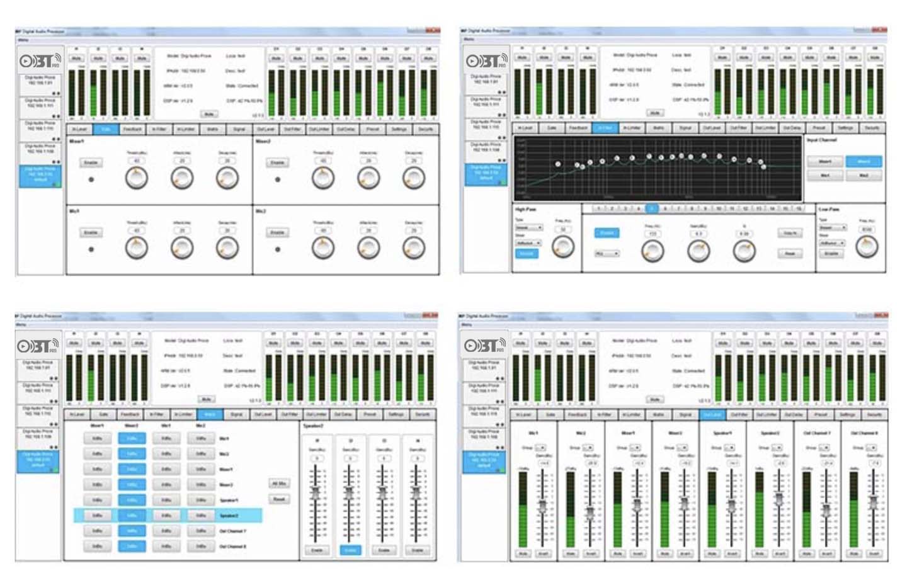Click Mixer1 button in highlighted Speaker2 row

point(97,515)
